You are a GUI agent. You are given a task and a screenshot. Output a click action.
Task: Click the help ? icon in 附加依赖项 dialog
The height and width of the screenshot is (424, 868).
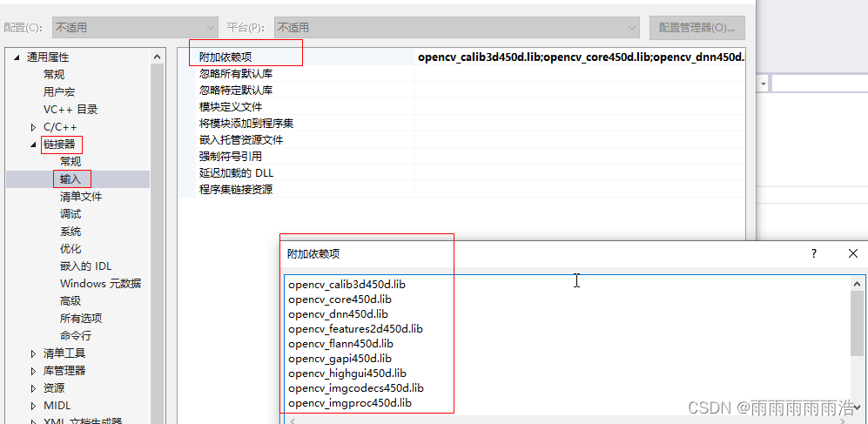coord(814,253)
